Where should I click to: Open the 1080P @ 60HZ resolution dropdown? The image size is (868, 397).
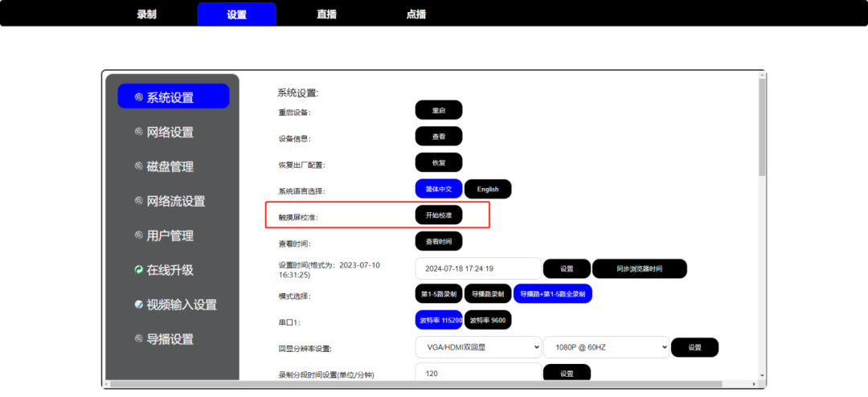click(x=606, y=347)
